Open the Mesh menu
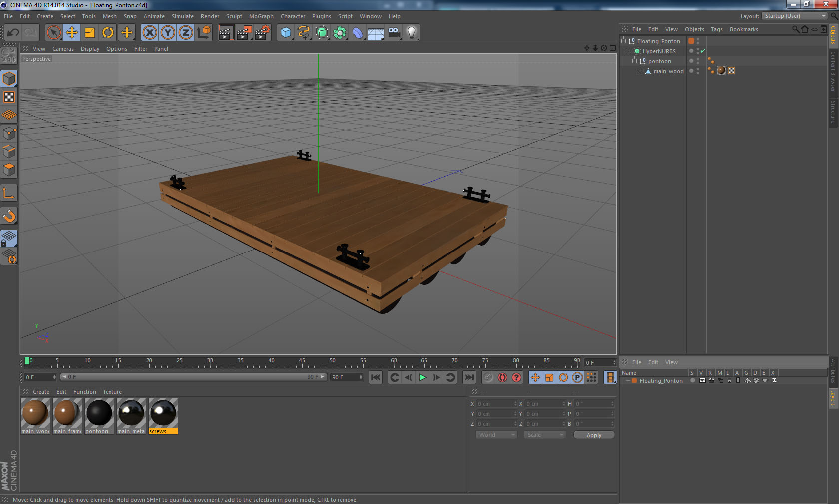The height and width of the screenshot is (504, 839). (x=109, y=16)
